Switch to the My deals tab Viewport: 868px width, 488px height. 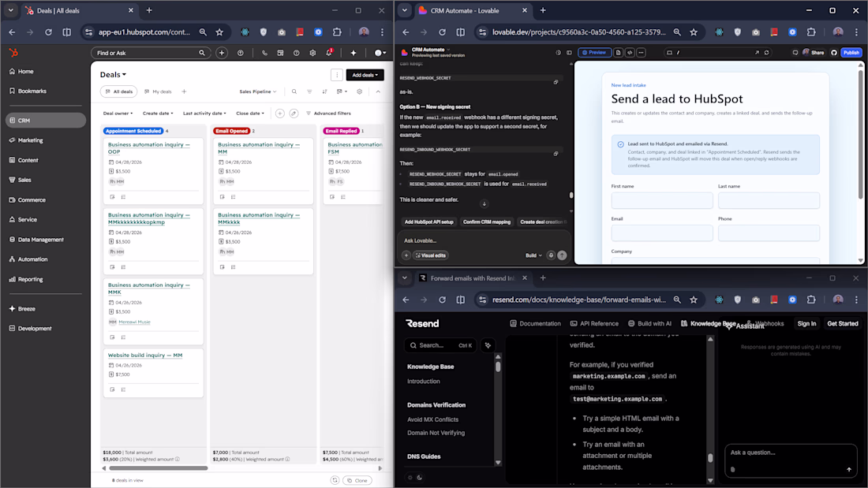click(x=159, y=92)
